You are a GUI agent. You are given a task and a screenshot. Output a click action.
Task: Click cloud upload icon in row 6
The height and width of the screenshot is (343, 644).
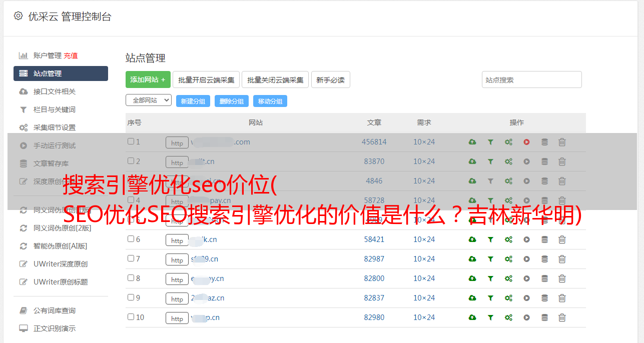[x=472, y=239]
